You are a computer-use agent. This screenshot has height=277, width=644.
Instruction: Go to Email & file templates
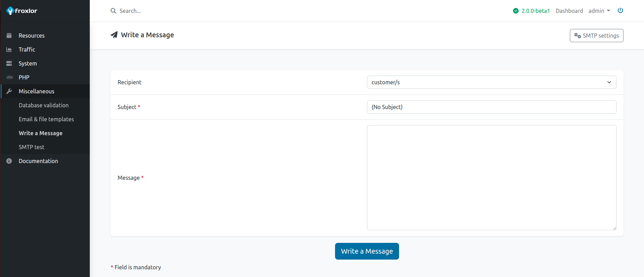click(x=46, y=119)
